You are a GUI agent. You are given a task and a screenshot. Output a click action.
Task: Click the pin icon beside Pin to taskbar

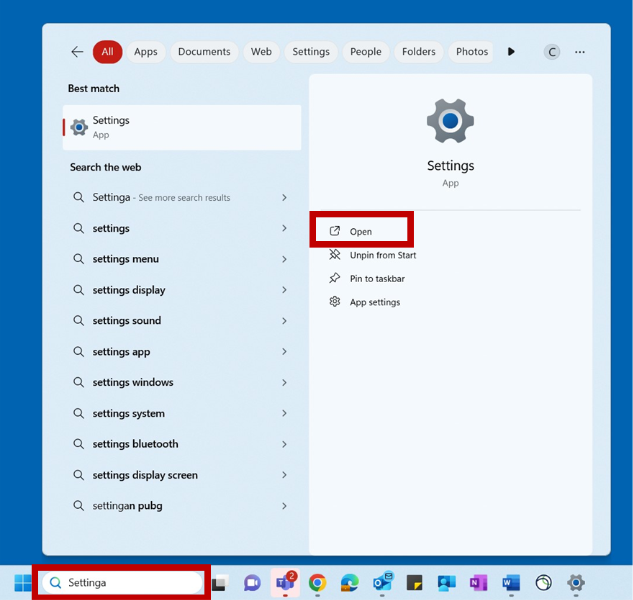click(335, 278)
